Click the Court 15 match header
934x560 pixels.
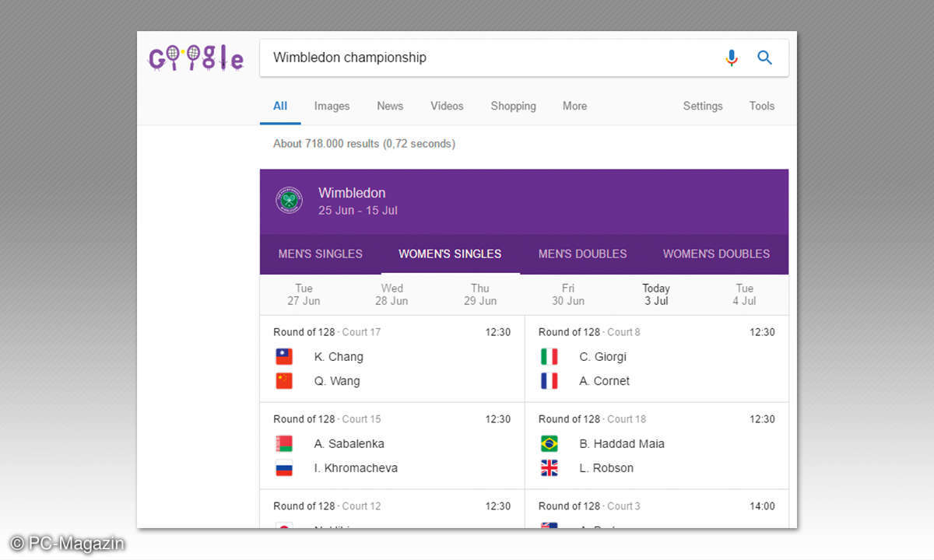click(x=327, y=419)
